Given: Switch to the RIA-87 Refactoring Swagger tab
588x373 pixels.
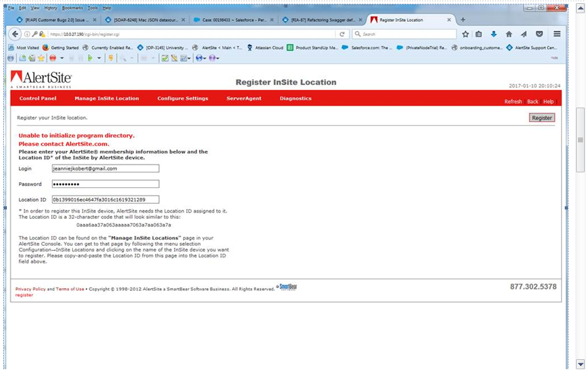Looking at the screenshot, I should [323, 20].
